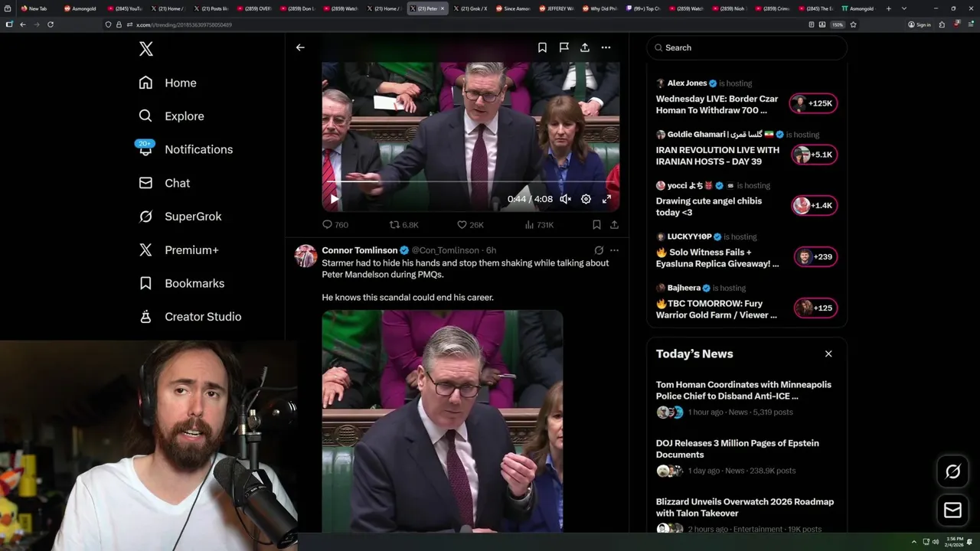980x551 pixels.
Task: Expand the list all tabs chevron
Action: click(x=904, y=8)
